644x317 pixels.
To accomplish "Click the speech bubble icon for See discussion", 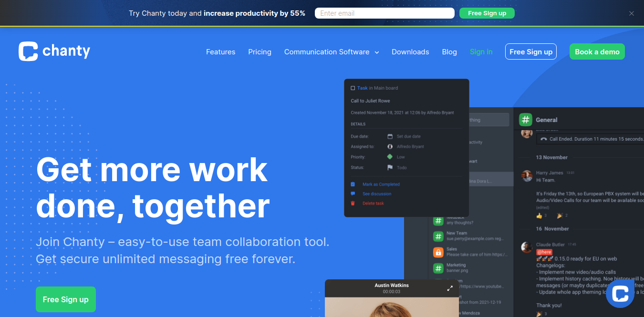I will click(353, 194).
